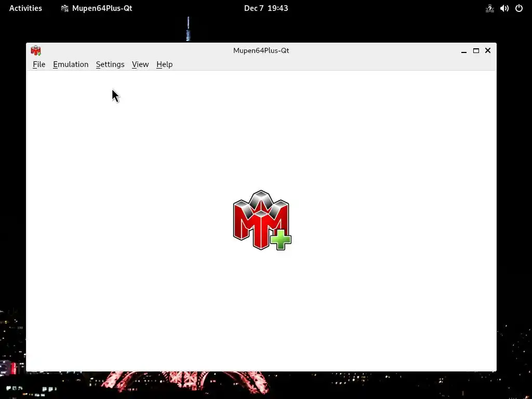Click the volume speaker icon in top bar
Screen dimensions: 532x399
tap(504, 8)
